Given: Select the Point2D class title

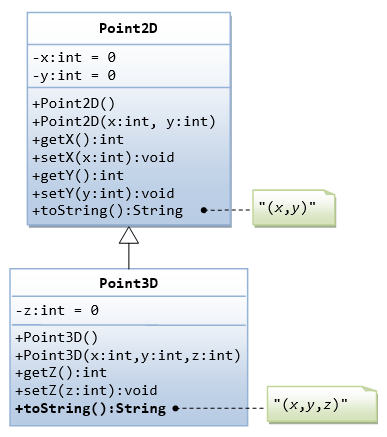Looking at the screenshot, I should coord(128,28).
